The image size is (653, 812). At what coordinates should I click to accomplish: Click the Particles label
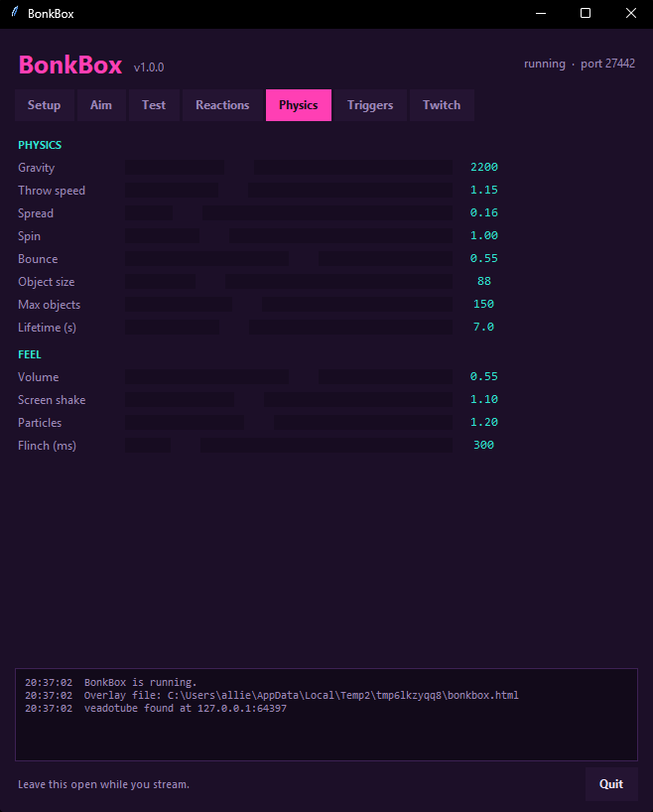coord(40,423)
